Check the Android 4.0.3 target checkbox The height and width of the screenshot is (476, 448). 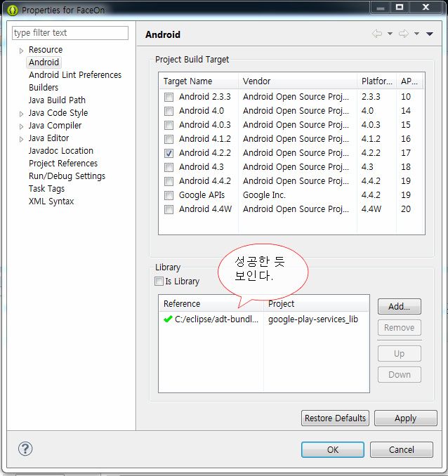pos(169,125)
